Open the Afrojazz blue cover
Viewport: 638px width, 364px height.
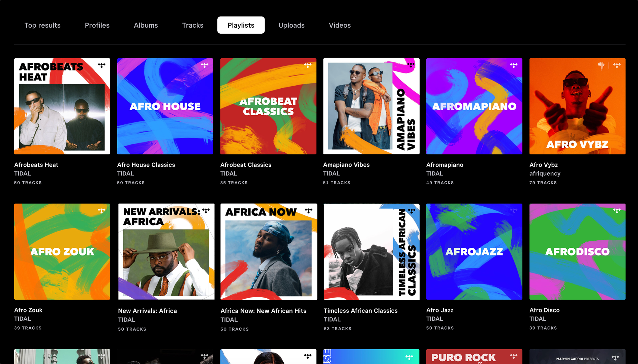pos(474,251)
